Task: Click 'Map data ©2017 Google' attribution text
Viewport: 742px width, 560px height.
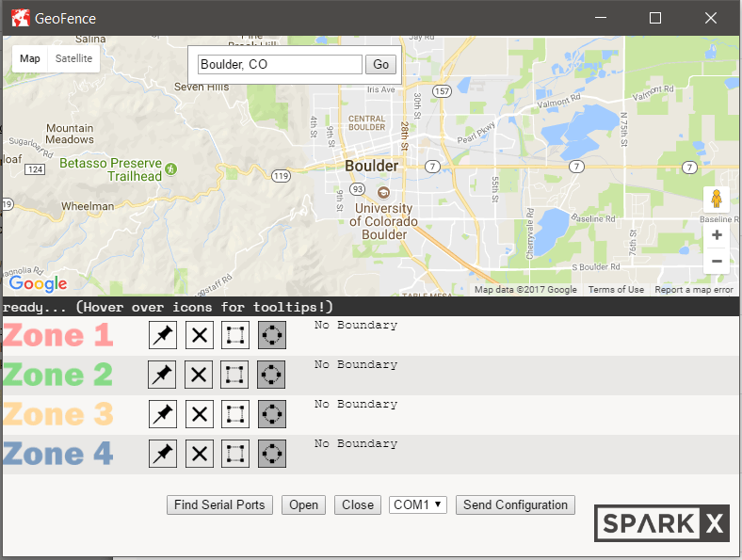Action: tap(525, 290)
